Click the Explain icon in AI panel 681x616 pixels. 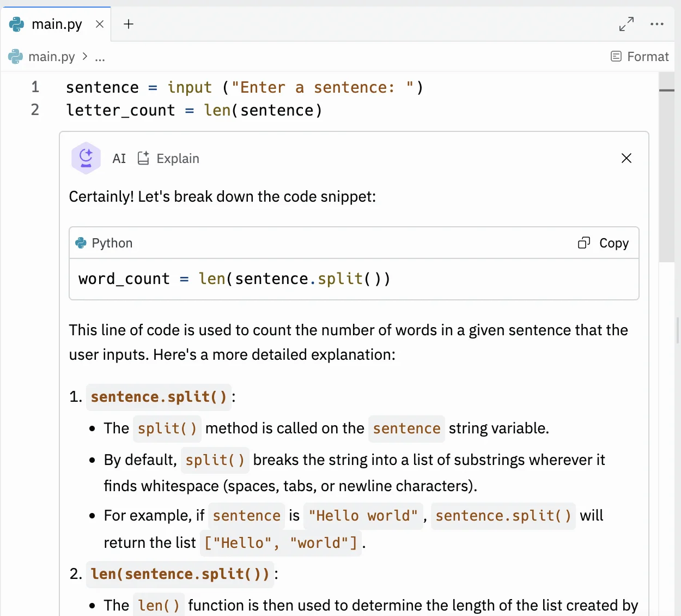pos(143,158)
